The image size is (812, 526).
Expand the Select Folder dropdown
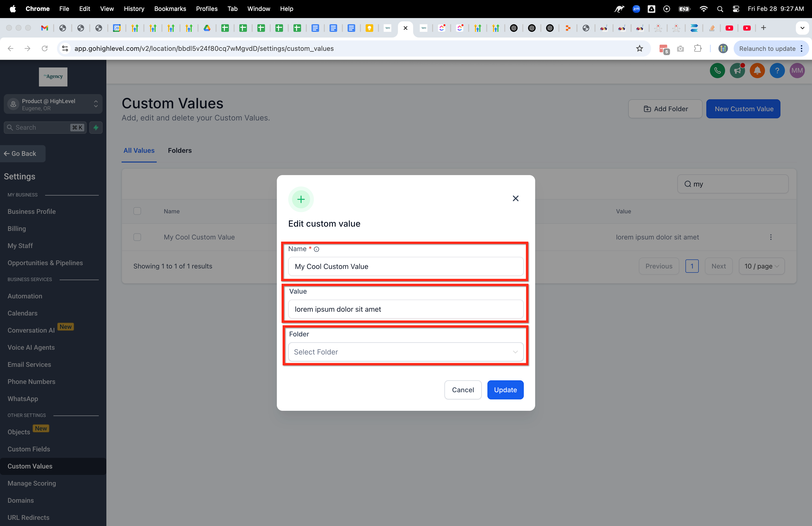pyautogui.click(x=405, y=352)
